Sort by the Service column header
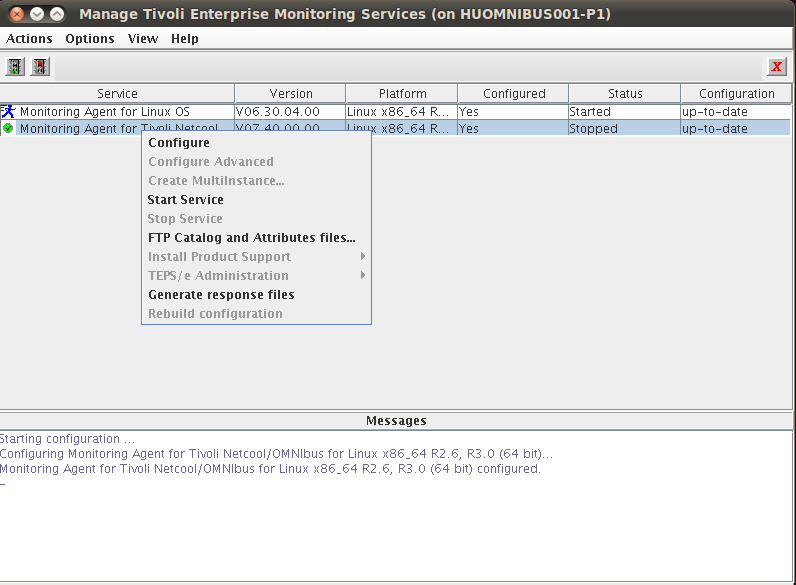This screenshot has height=585, width=796. 117,93
